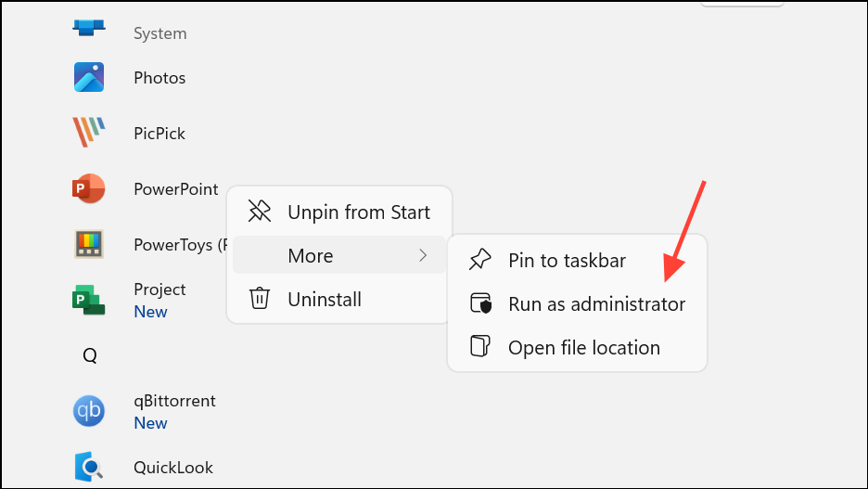Image resolution: width=868 pixels, height=489 pixels.
Task: Select Open file location
Action: 583,348
